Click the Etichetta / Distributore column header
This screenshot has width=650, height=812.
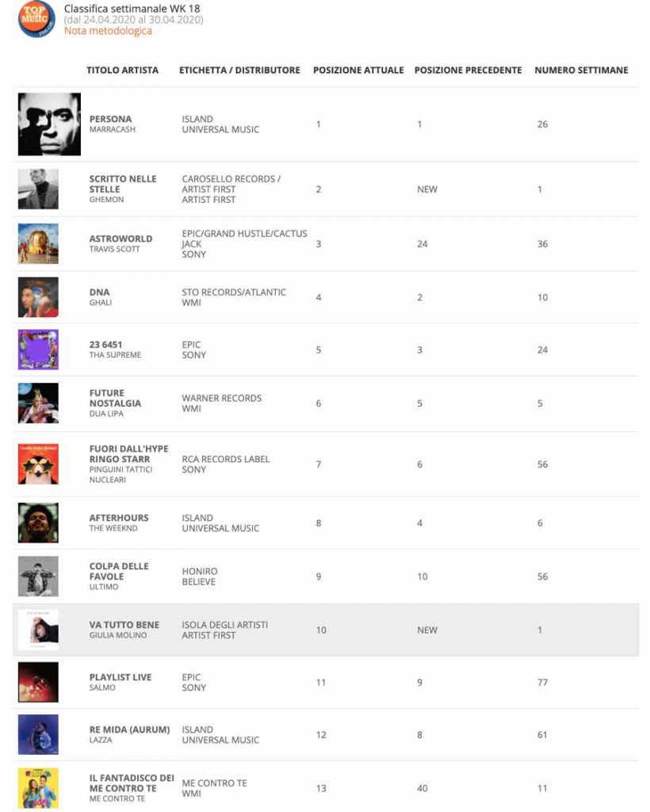239,70
